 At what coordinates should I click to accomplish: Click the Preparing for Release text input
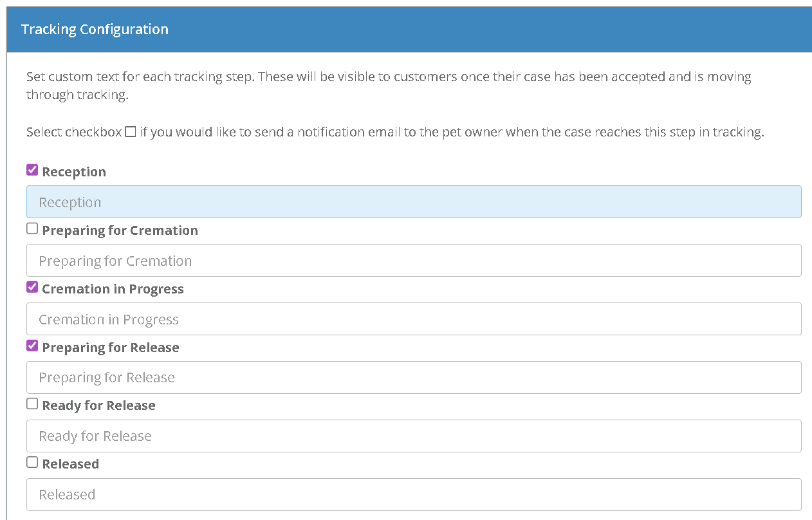coord(413,378)
